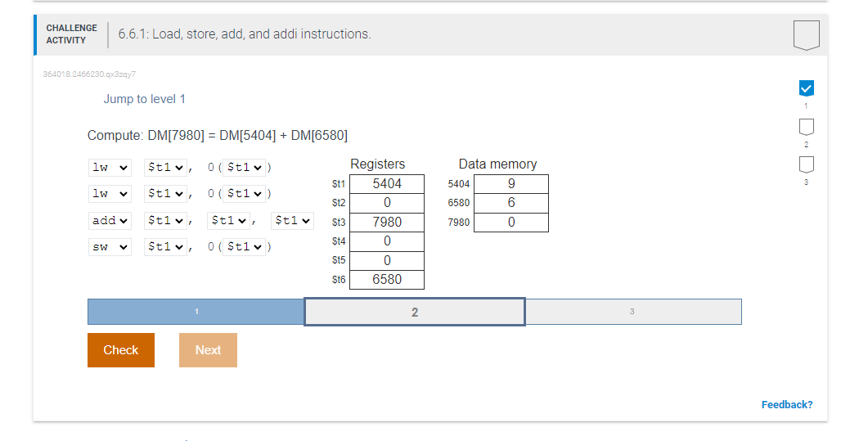
Task: Click the Check button
Action: pos(121,350)
